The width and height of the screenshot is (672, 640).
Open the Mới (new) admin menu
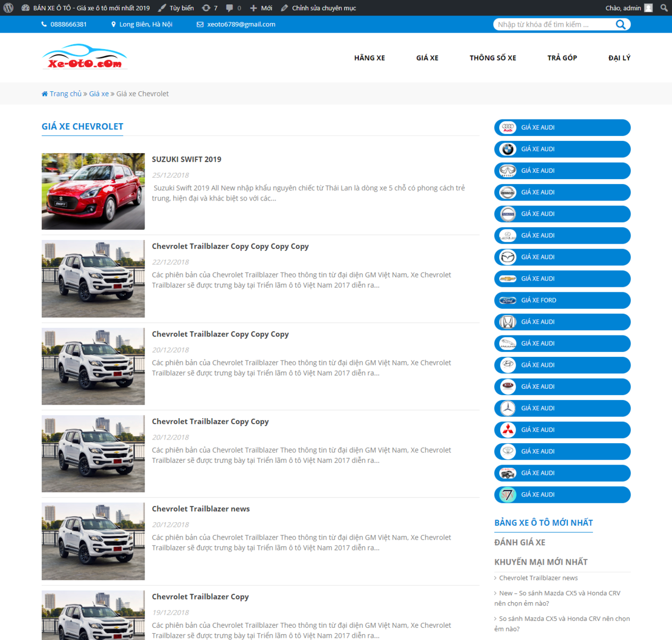pos(261,8)
